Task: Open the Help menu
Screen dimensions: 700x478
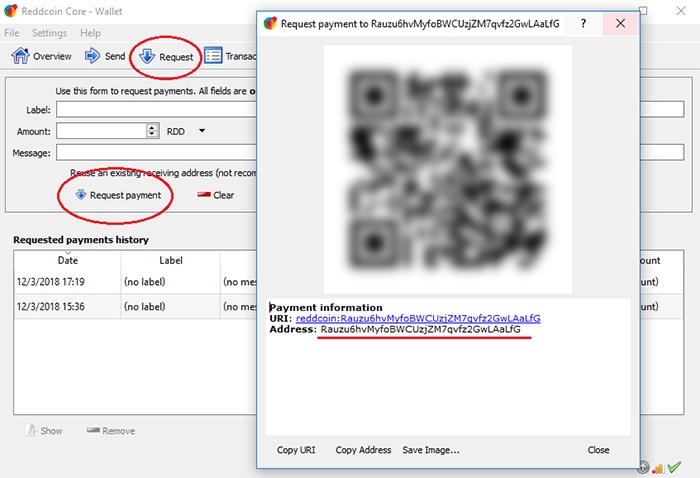Action: pos(90,33)
